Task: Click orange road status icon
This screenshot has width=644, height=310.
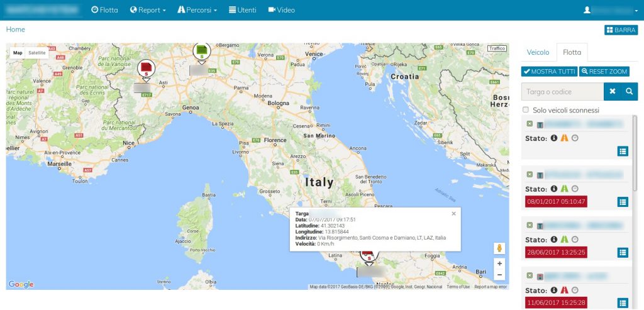Action: coord(564,138)
